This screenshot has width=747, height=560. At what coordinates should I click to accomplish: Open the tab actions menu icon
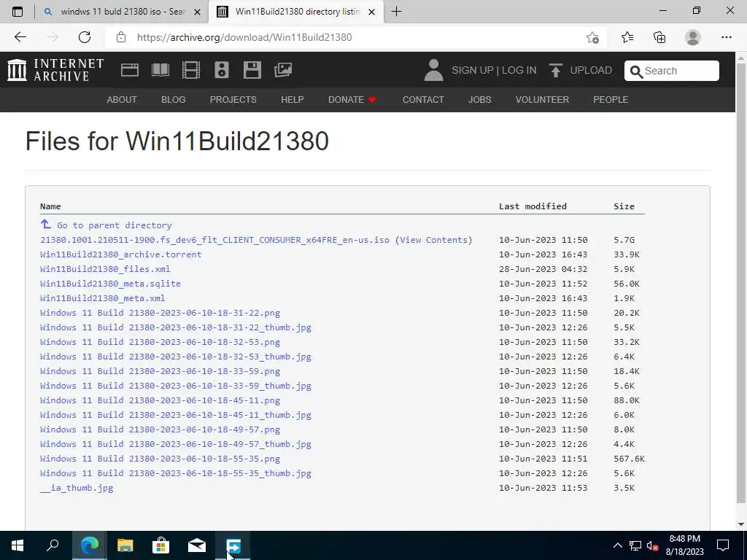click(18, 12)
